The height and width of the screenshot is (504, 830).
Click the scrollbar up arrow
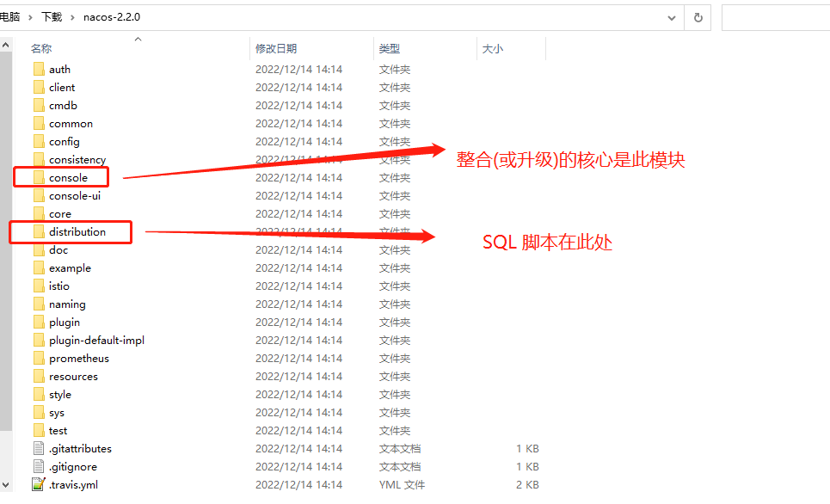click(6, 46)
